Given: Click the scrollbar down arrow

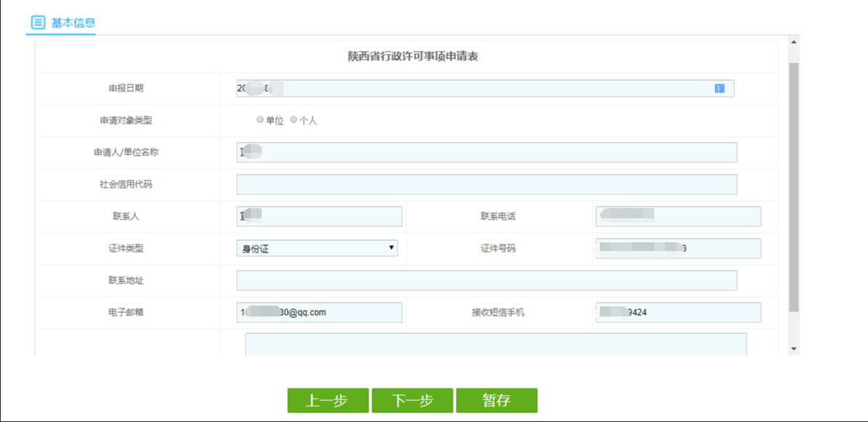Looking at the screenshot, I should pyautogui.click(x=793, y=349).
